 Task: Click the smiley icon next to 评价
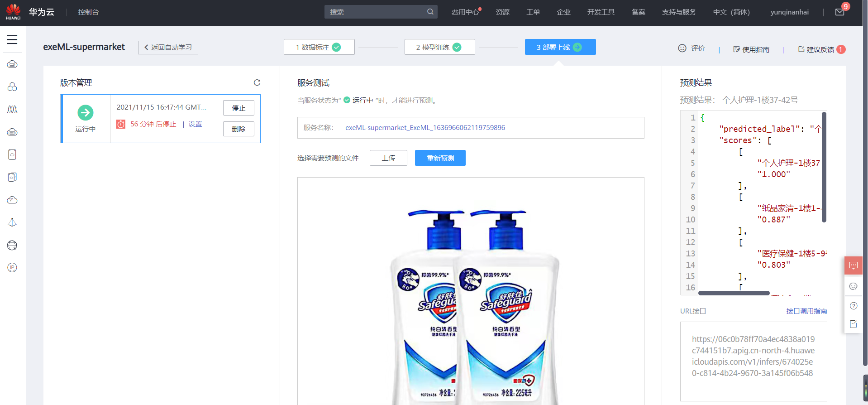682,48
